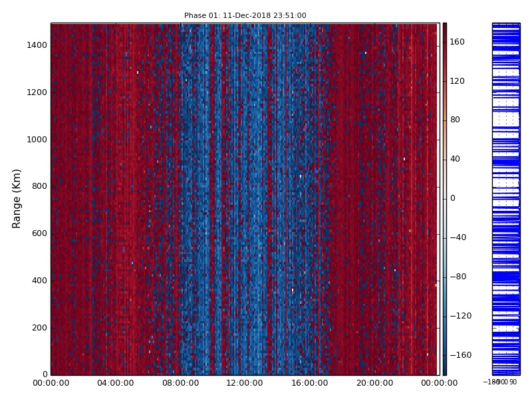Click the colorbar label 80
The image size is (532, 399).
tap(455, 120)
